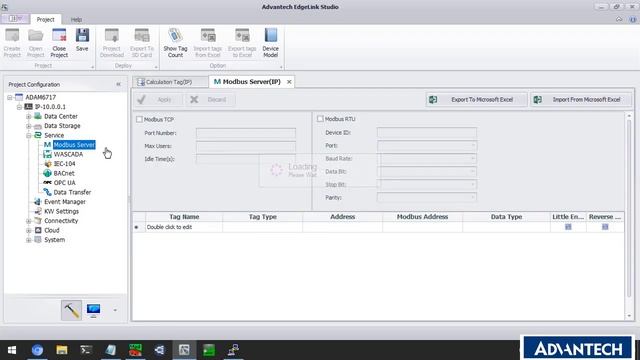Enable the Modbus TCP checkbox
This screenshot has width=640, height=360.
tap(140, 119)
